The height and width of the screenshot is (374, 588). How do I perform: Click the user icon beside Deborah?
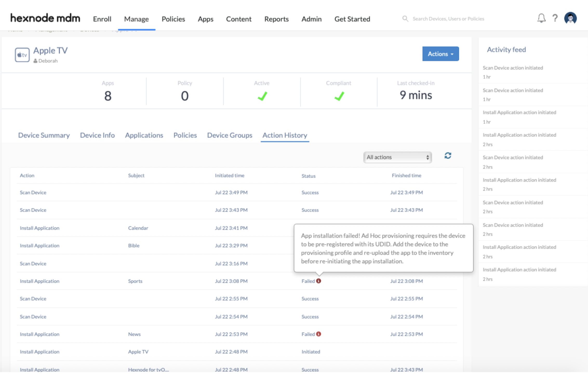click(35, 61)
